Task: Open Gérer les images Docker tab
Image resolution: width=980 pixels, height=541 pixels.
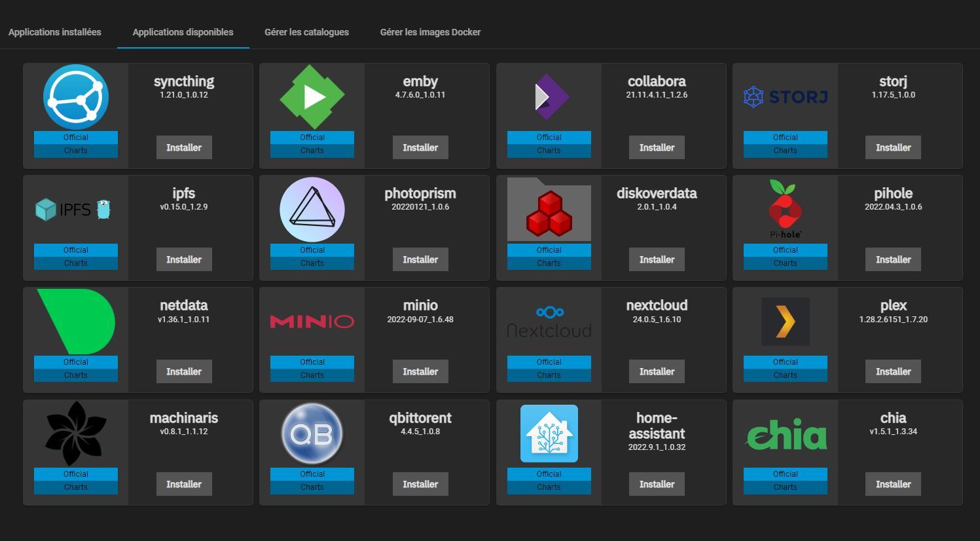Action: [430, 32]
